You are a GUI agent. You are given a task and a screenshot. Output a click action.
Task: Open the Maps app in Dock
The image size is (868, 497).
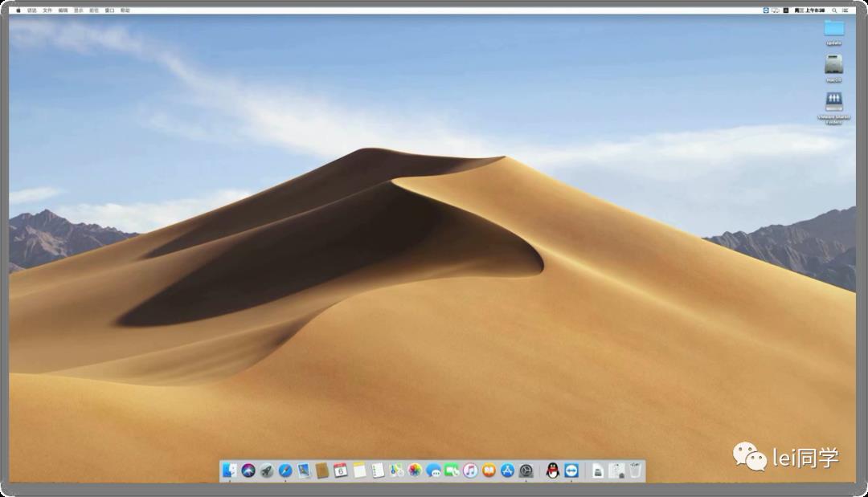click(x=397, y=471)
